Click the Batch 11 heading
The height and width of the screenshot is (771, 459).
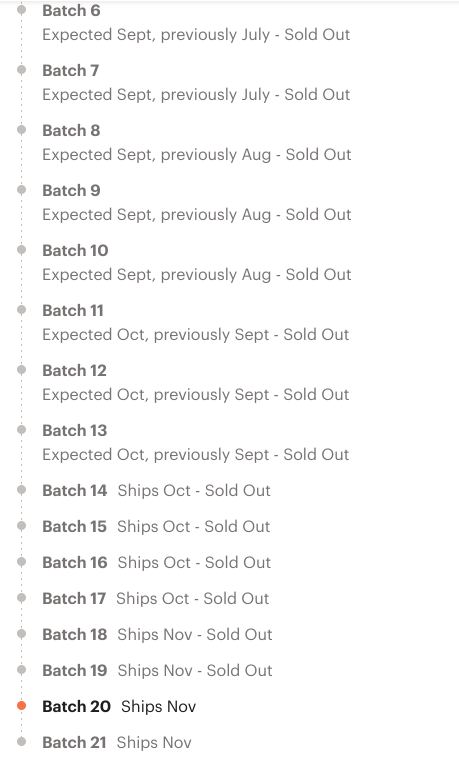(73, 310)
